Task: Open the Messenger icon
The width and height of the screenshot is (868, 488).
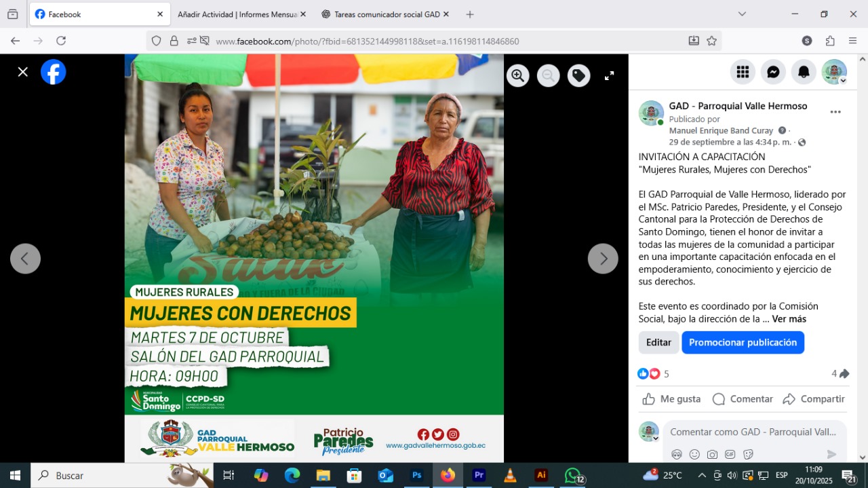Action: pyautogui.click(x=773, y=72)
